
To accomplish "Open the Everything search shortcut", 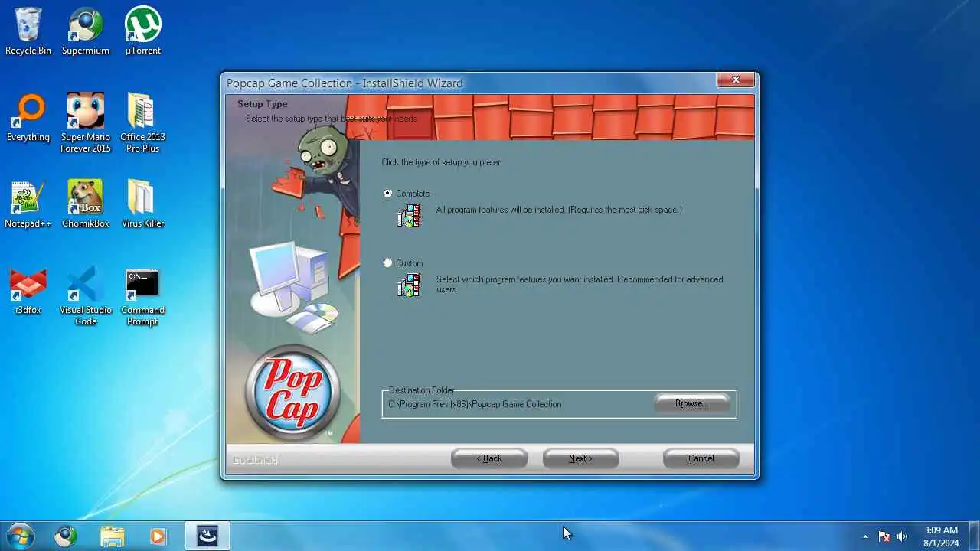I will point(28,118).
